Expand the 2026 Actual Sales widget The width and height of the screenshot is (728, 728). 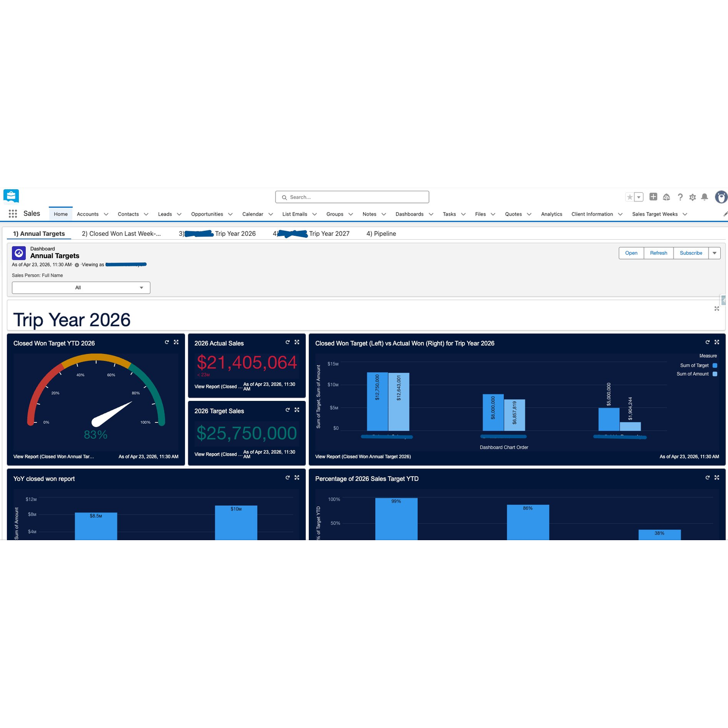297,342
